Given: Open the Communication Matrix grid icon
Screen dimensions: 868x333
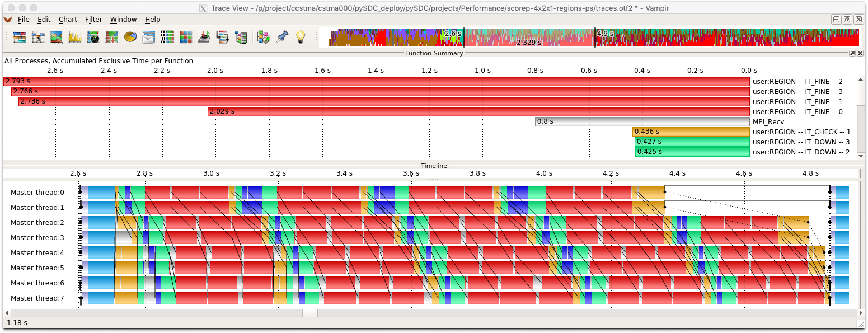Looking at the screenshot, I should click(x=186, y=37).
